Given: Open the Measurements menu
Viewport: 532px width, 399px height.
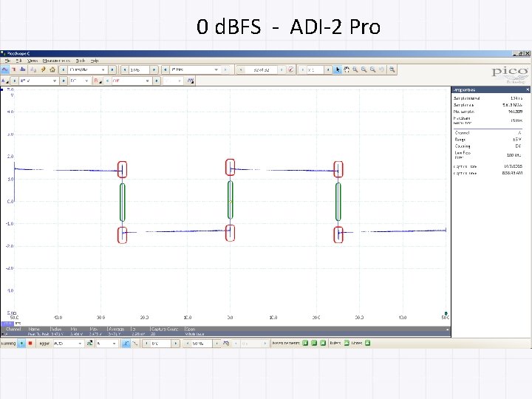Looking at the screenshot, I should 57,61.
